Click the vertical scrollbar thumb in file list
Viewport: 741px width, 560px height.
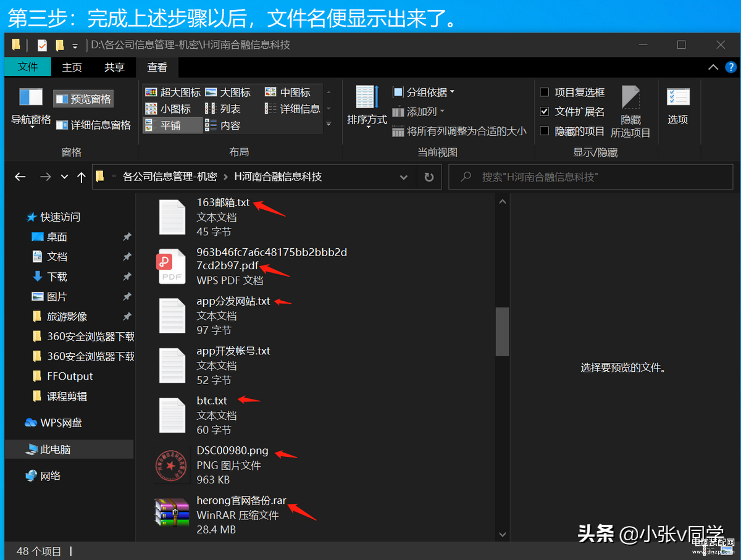502,332
